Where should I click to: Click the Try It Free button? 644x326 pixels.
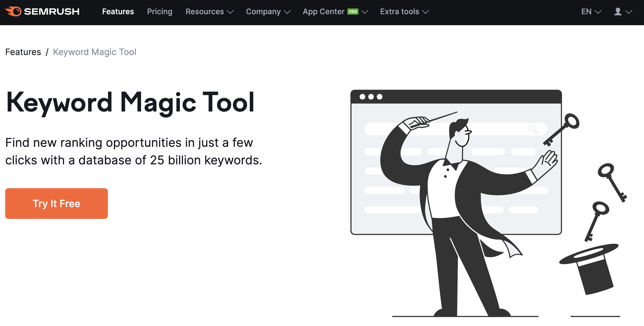(56, 203)
